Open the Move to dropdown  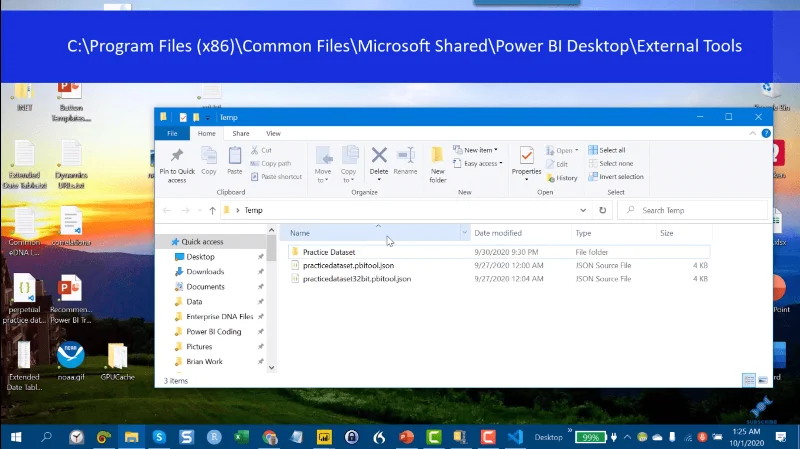[x=322, y=164]
